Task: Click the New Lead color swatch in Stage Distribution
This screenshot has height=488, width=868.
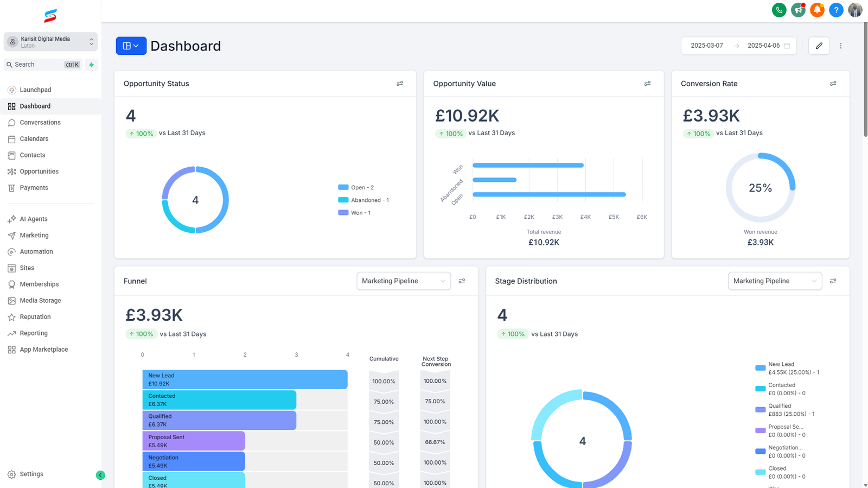Action: [x=760, y=368]
